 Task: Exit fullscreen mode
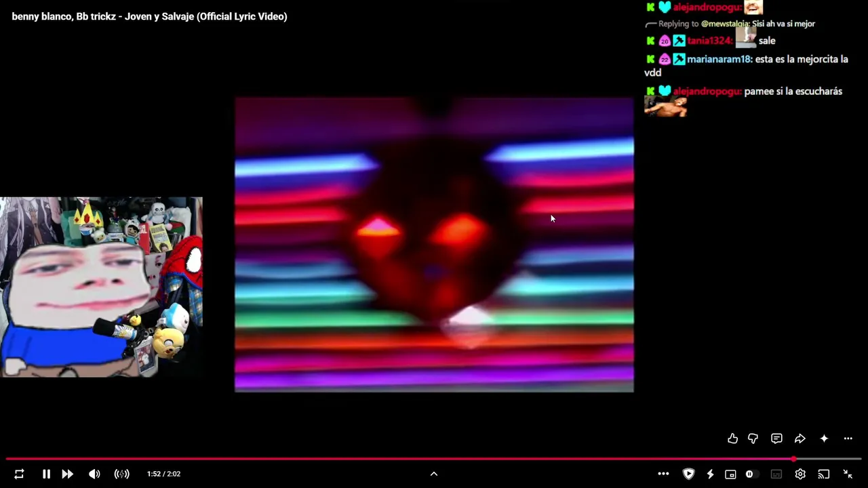tap(848, 474)
